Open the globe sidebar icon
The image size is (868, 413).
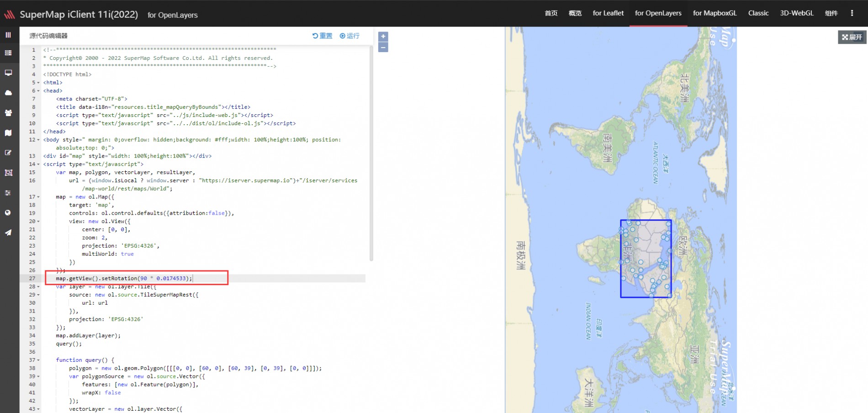point(8,213)
